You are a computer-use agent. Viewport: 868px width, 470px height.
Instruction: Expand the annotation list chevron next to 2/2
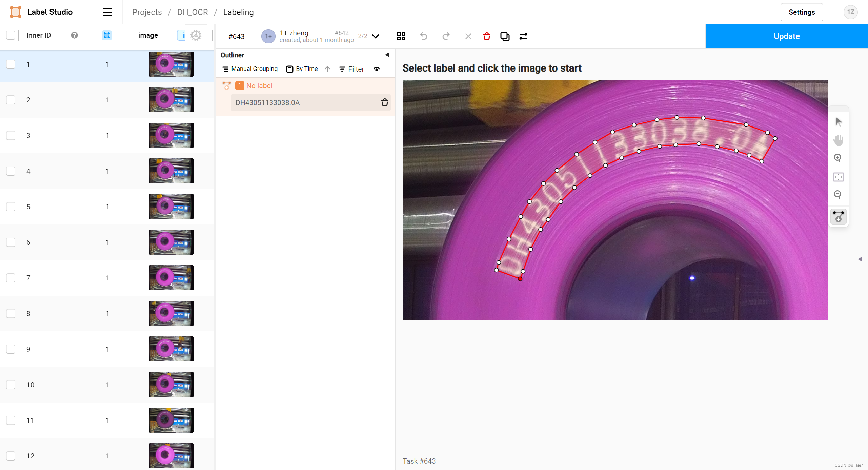tap(376, 36)
